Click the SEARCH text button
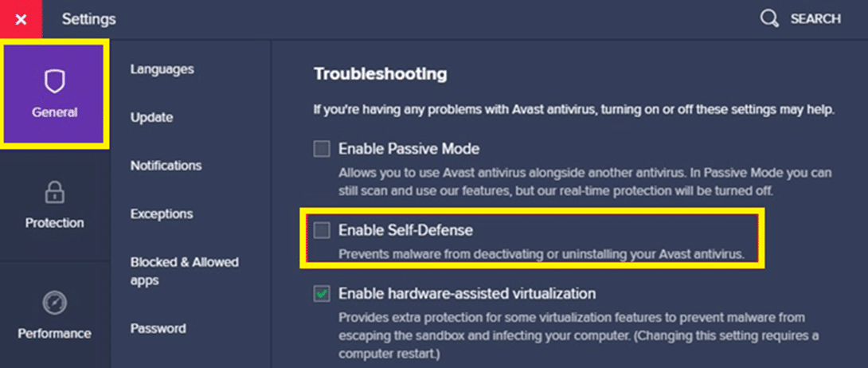The image size is (868, 368). pos(815,18)
